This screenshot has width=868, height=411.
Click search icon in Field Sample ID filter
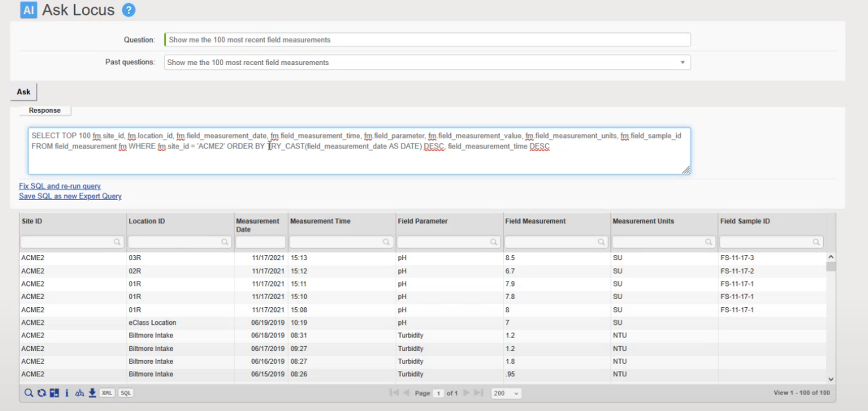(x=816, y=242)
